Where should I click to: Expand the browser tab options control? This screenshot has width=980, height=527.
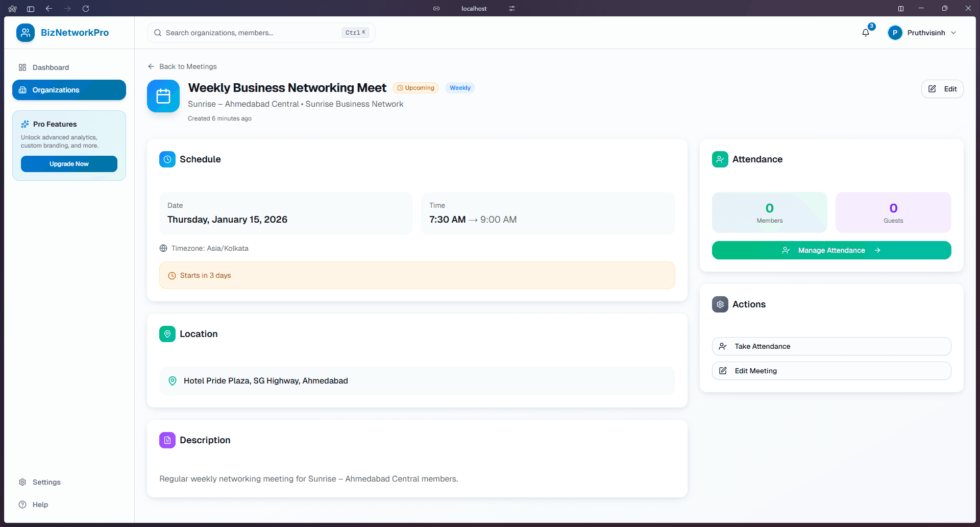click(x=512, y=8)
